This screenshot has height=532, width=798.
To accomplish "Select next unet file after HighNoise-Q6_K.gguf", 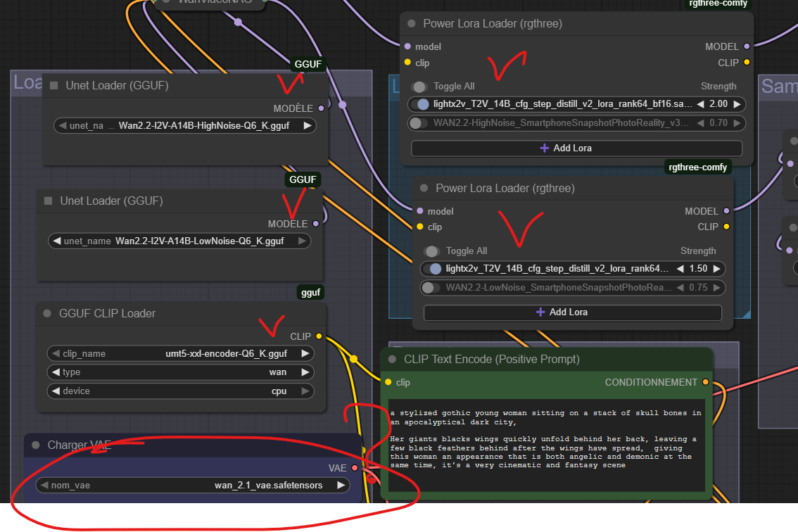I will [307, 125].
